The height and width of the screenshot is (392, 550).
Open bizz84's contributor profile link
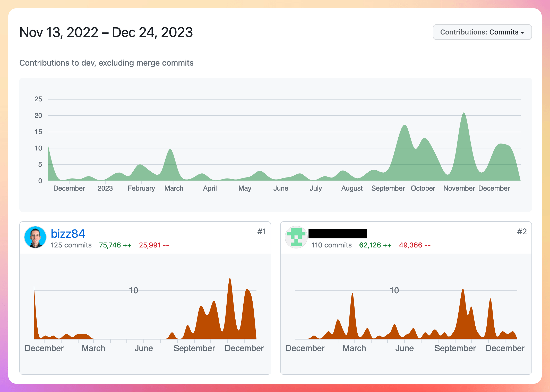pos(67,233)
